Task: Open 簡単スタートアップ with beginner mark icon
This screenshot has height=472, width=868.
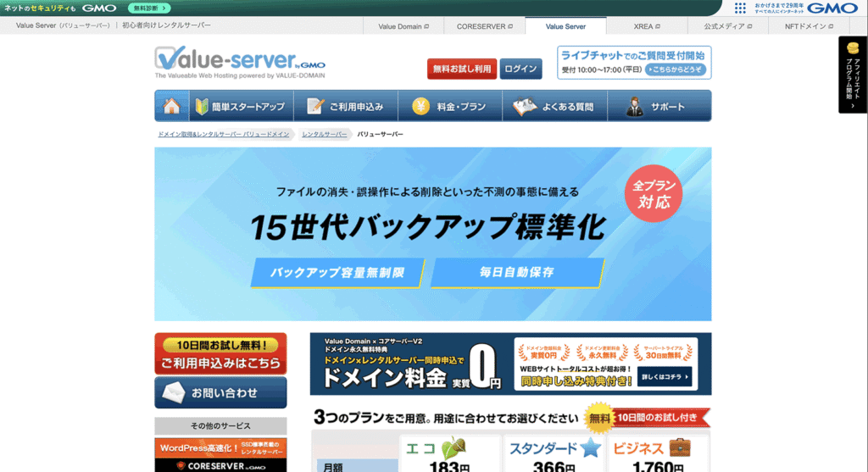Action: coord(240,107)
